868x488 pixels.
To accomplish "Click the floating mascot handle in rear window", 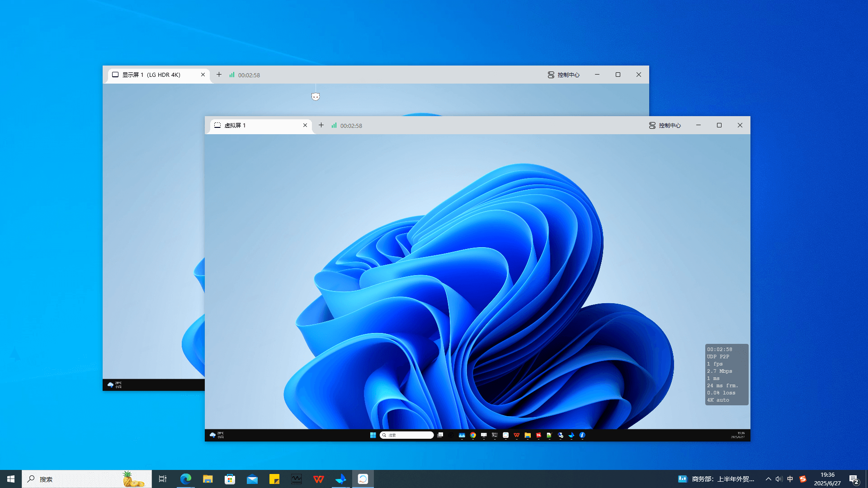I will (316, 96).
